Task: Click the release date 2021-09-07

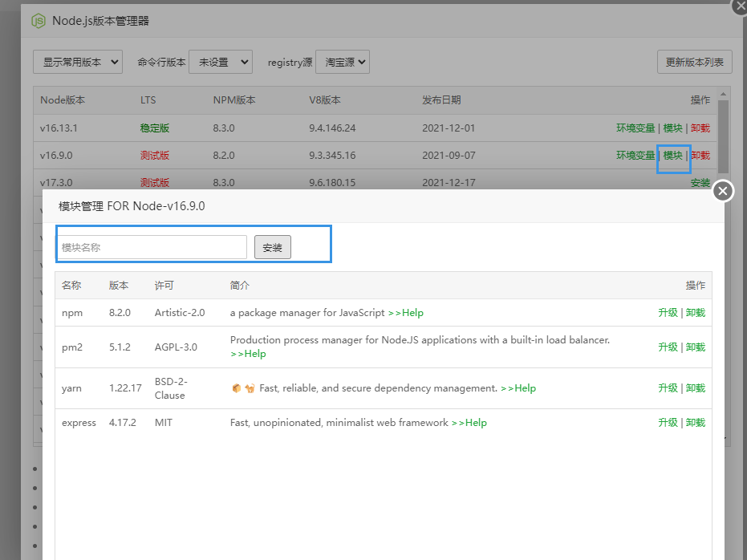Action: tap(449, 155)
